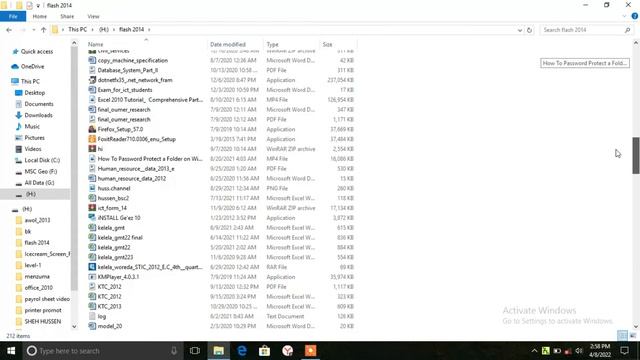Open office_2010 folder in sidebar
Viewport: 640px width, 360px height.
click(38, 287)
